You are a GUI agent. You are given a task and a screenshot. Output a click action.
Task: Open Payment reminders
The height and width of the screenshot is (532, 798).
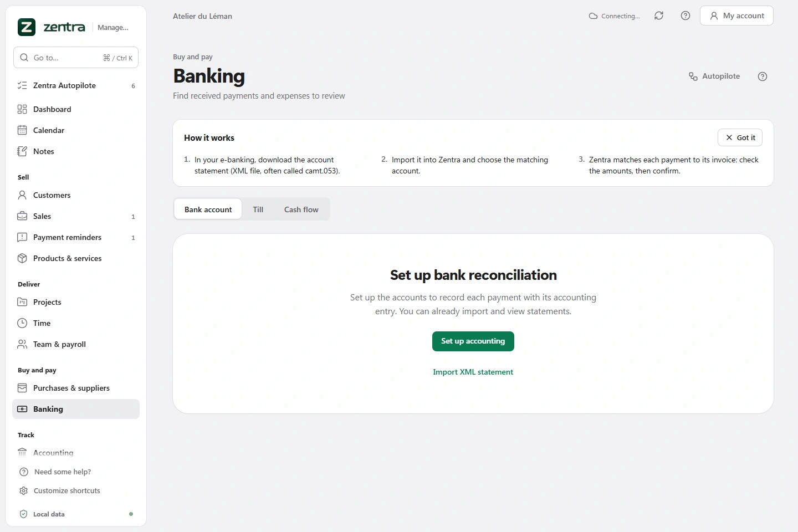[x=76, y=237]
